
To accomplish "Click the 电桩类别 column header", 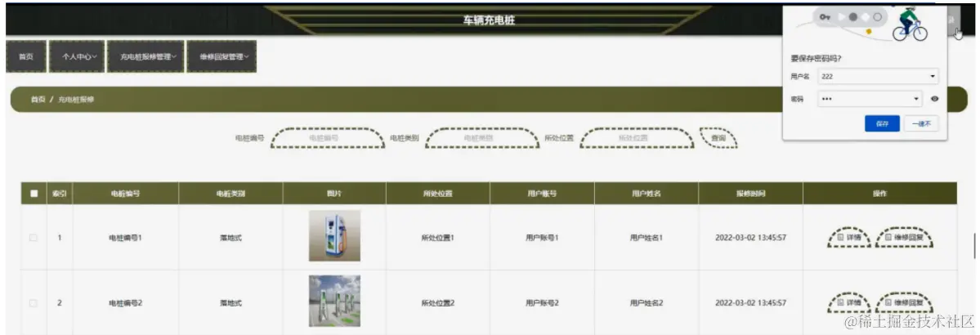I will (x=230, y=194).
